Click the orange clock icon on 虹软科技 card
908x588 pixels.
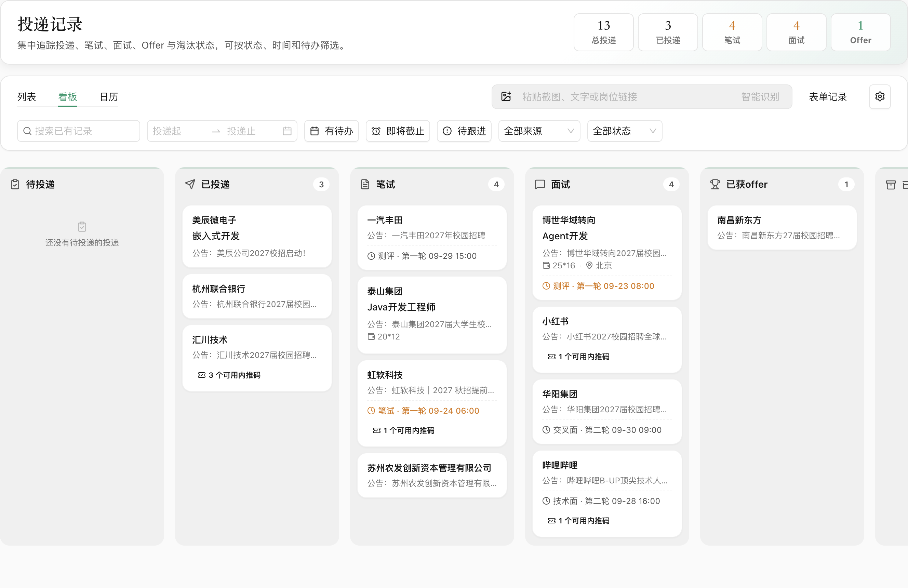[x=371, y=411]
